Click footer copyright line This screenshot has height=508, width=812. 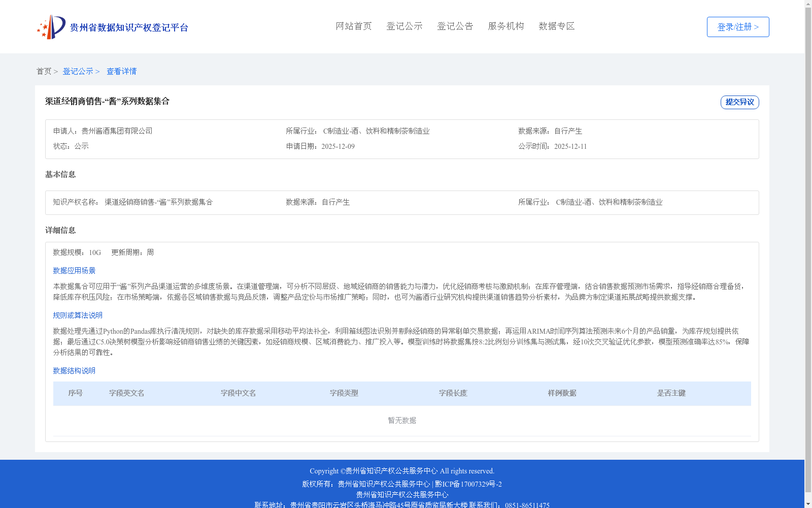402,471
